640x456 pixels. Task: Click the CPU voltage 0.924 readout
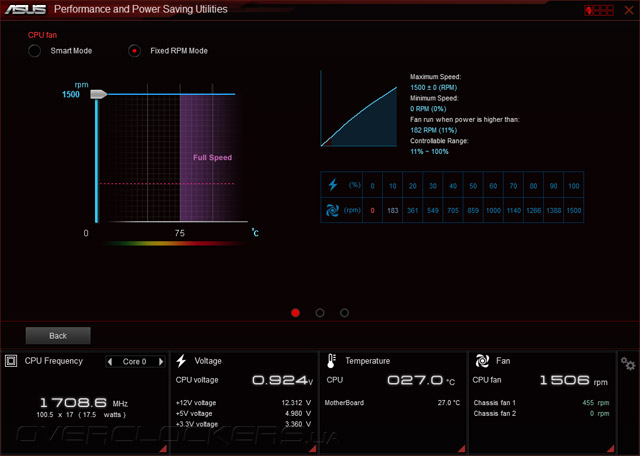pyautogui.click(x=282, y=380)
